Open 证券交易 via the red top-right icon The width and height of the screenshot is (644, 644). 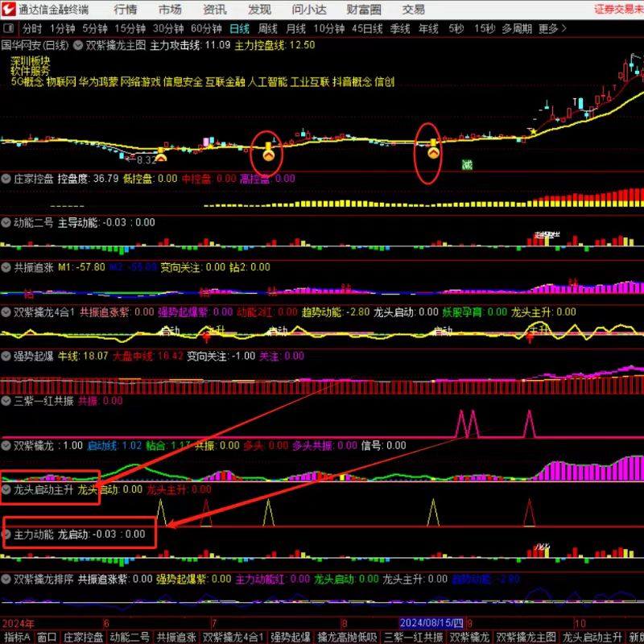[x=609, y=9]
